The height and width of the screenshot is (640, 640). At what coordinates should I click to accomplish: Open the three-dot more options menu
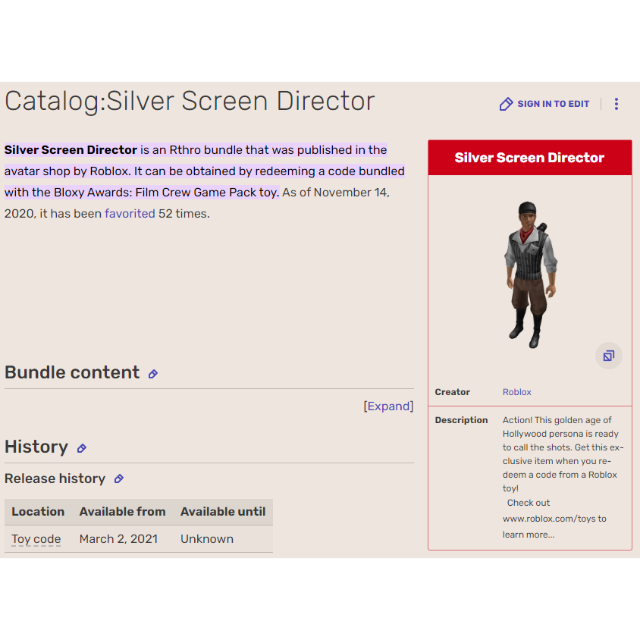pyautogui.click(x=616, y=104)
